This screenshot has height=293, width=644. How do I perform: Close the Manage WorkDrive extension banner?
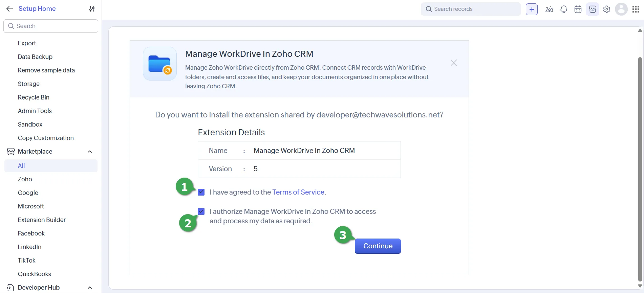pos(454,63)
